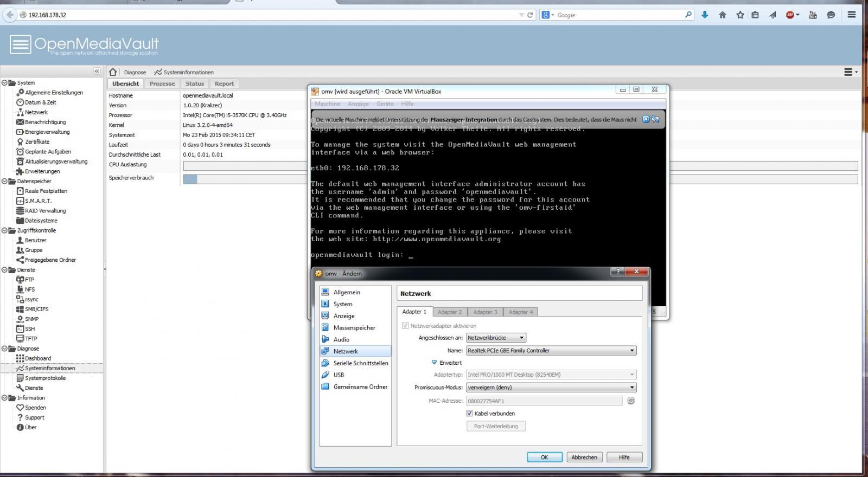Switch to the Status tab

coord(195,83)
